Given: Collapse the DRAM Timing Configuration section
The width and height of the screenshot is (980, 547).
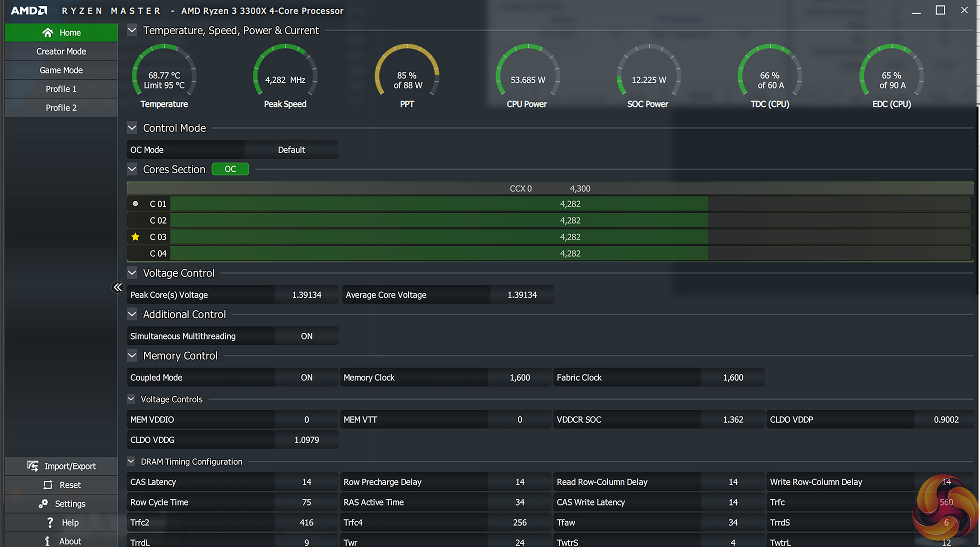Looking at the screenshot, I should [x=131, y=461].
